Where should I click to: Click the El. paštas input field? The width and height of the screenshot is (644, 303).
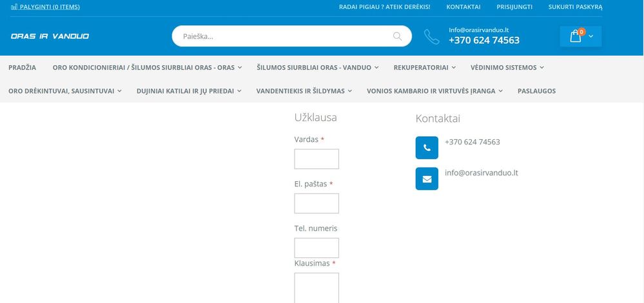click(317, 203)
